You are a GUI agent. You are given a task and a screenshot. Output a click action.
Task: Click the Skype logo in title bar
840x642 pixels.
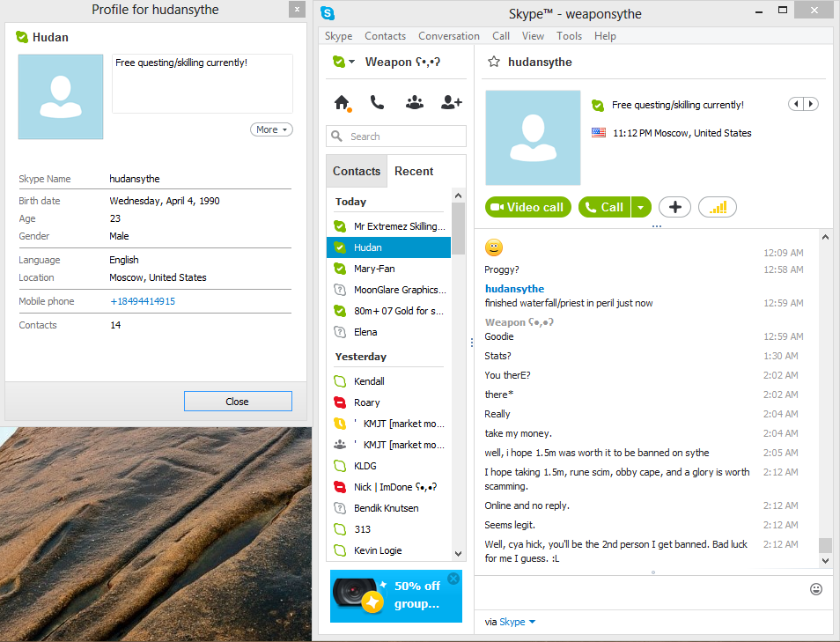pos(328,13)
